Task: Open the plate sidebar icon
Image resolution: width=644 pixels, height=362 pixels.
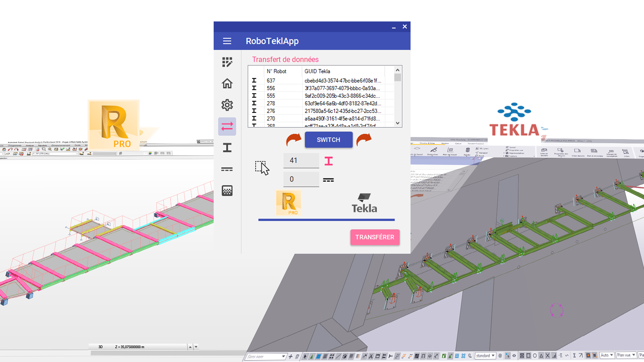Action: tap(227, 169)
